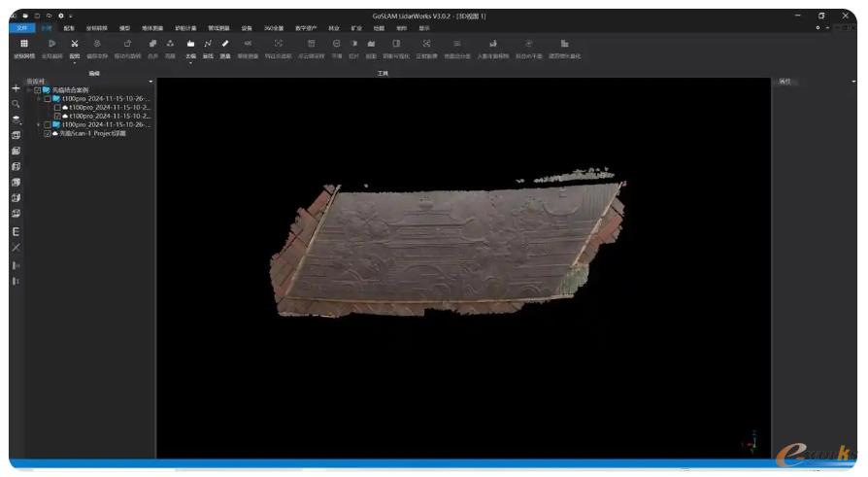
Task: Uncheck the checked t100pro point cloud child item
Action: (x=57, y=117)
